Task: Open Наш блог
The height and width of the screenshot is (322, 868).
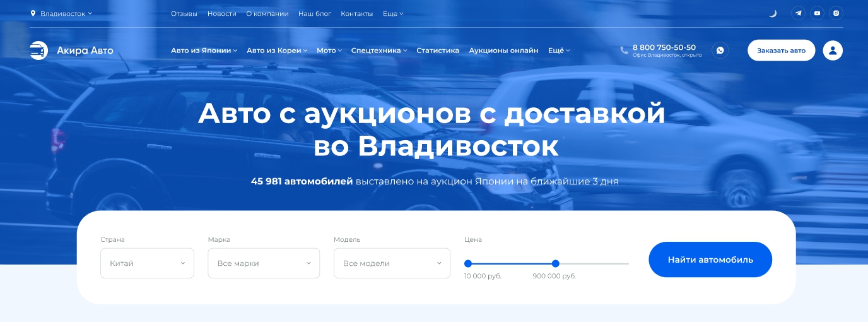Action: point(315,13)
